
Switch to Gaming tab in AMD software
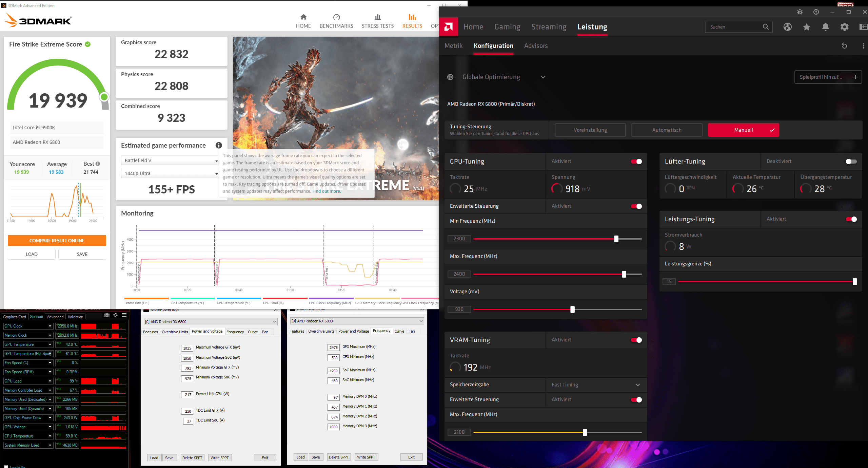pos(507,27)
